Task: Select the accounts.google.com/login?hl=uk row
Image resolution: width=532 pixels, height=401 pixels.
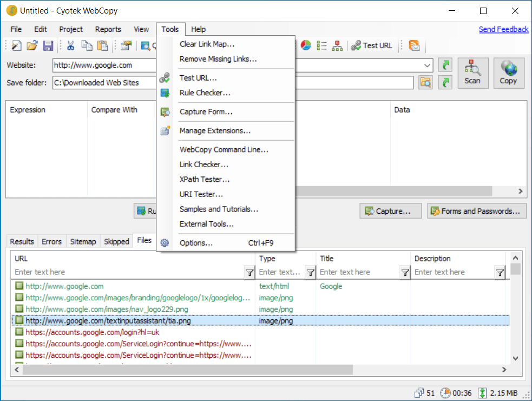Action: coord(260,332)
